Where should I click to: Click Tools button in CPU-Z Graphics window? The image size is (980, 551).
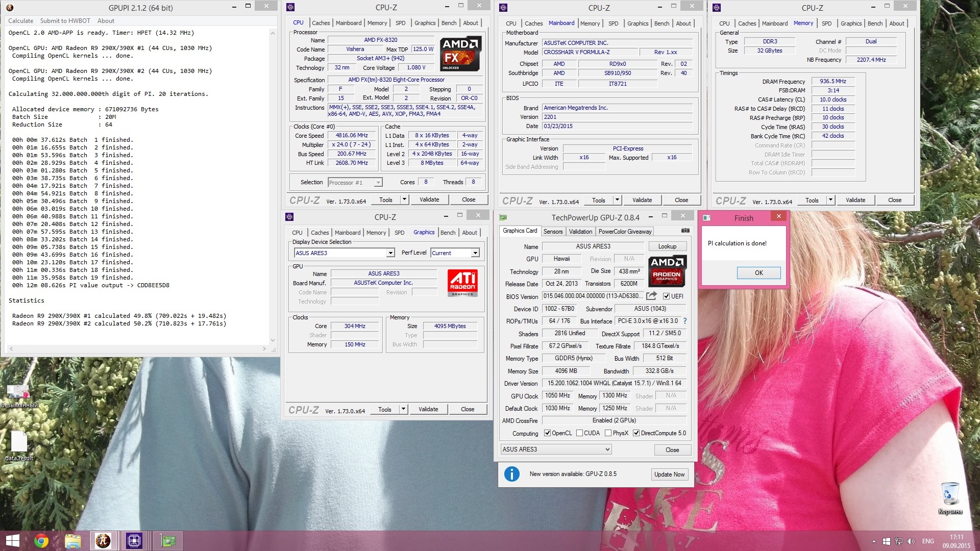point(385,409)
